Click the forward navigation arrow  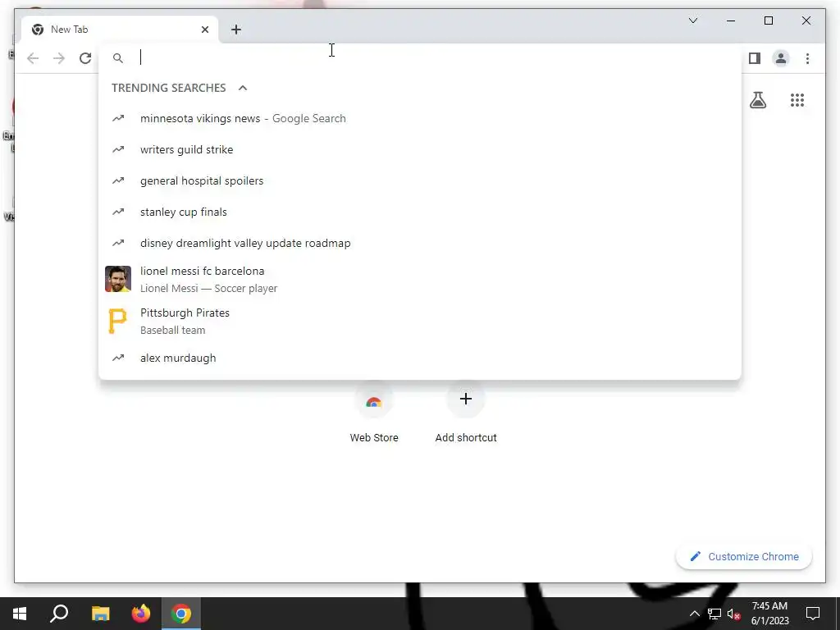59,58
